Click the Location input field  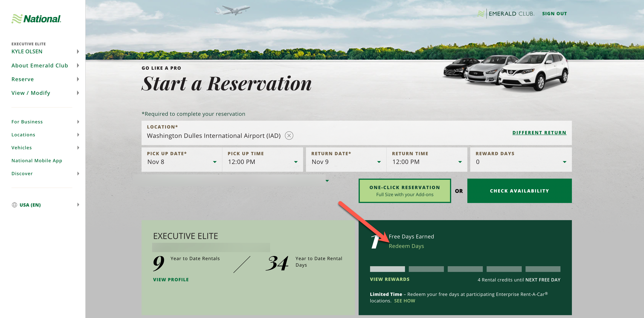pos(214,136)
